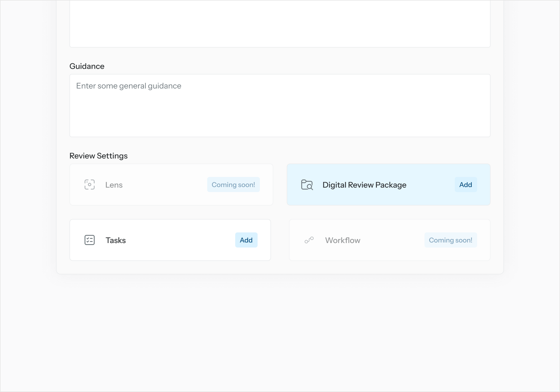
Task: Click the Tasks checklist icon
Action: tap(90, 240)
